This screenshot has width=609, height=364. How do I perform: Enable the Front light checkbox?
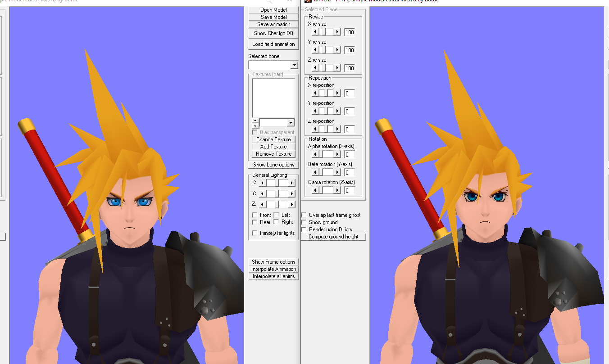pyautogui.click(x=255, y=215)
